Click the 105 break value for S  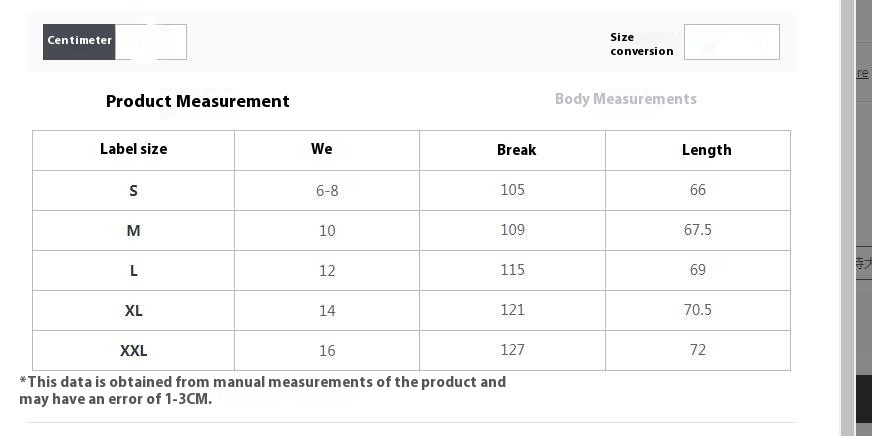coord(512,190)
